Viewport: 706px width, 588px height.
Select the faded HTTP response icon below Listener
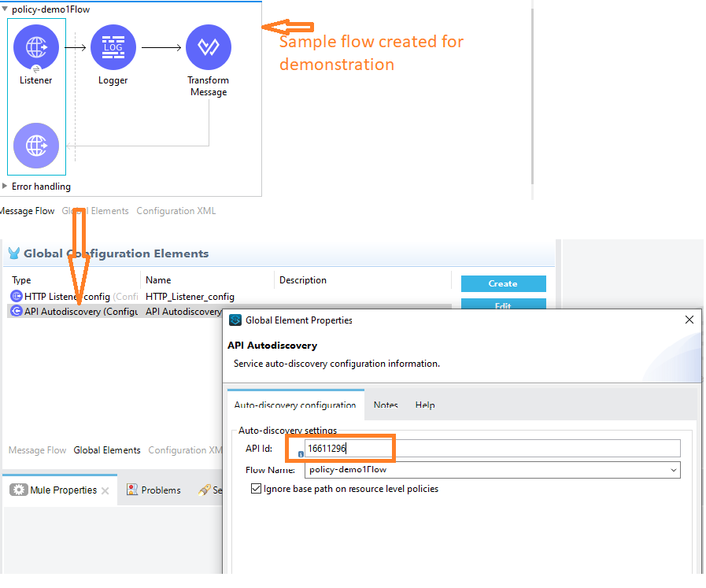point(36,146)
